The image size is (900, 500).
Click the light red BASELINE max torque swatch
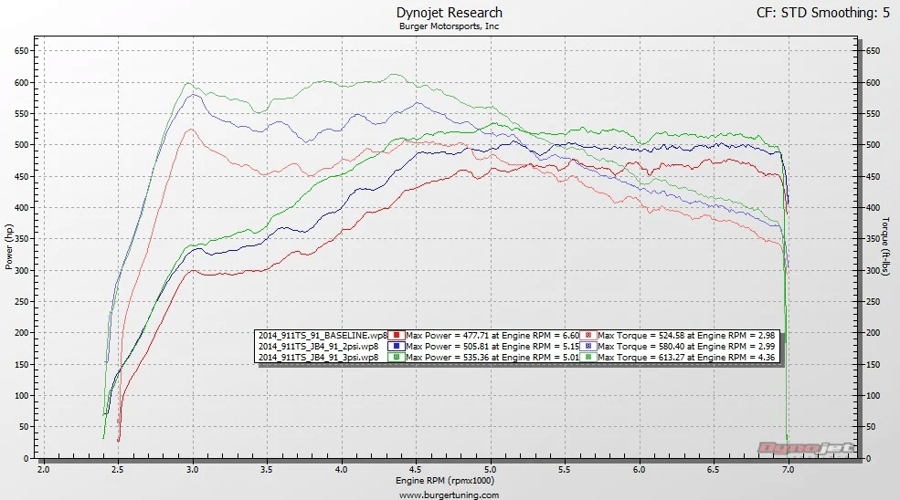point(588,335)
